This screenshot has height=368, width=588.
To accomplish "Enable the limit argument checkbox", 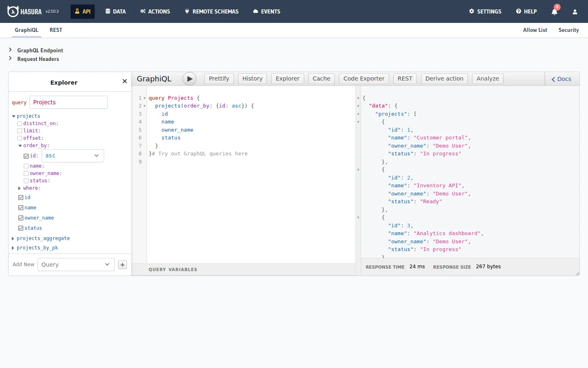I will [x=20, y=131].
